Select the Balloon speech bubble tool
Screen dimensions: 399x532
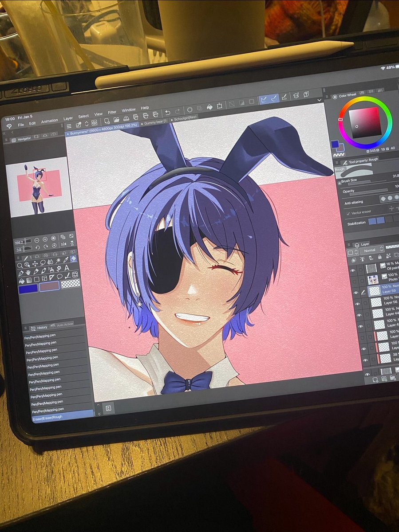[59, 277]
